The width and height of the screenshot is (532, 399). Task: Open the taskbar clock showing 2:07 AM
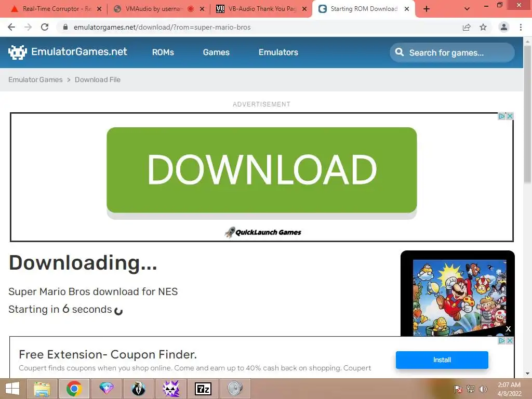click(x=509, y=389)
